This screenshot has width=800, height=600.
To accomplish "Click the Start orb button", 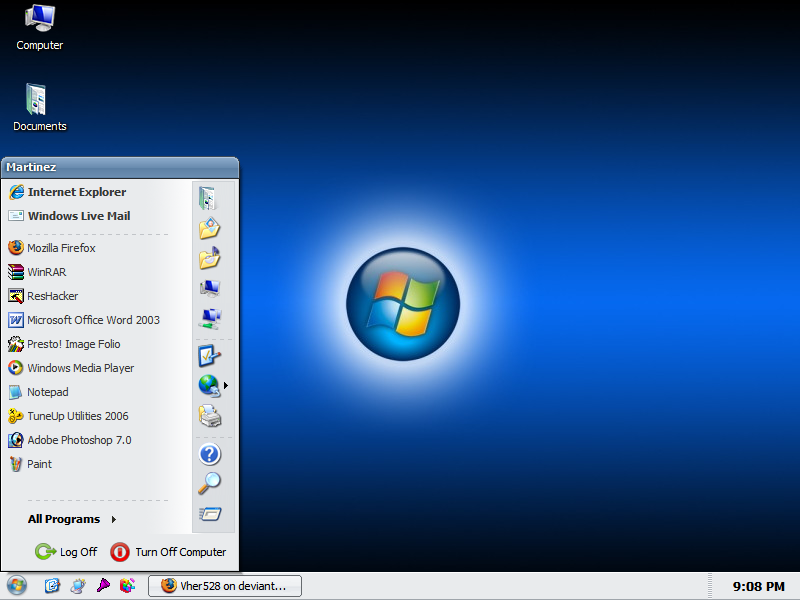I will coord(16,586).
